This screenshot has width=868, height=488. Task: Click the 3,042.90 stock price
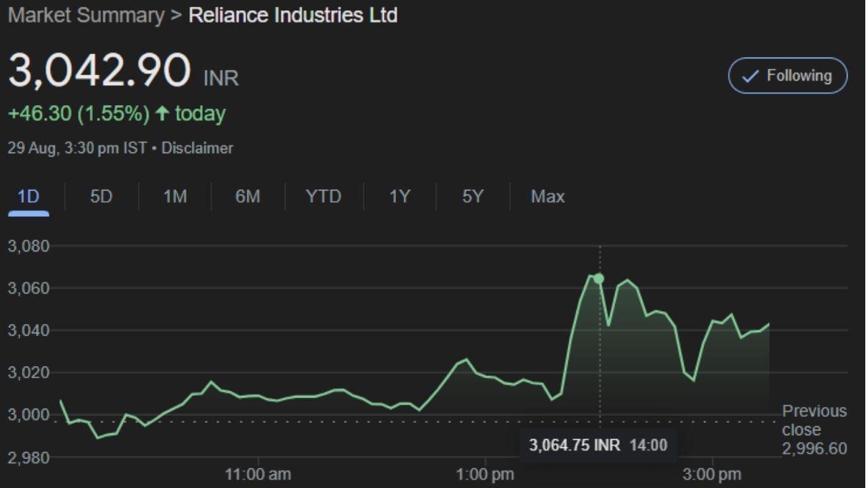point(100,70)
